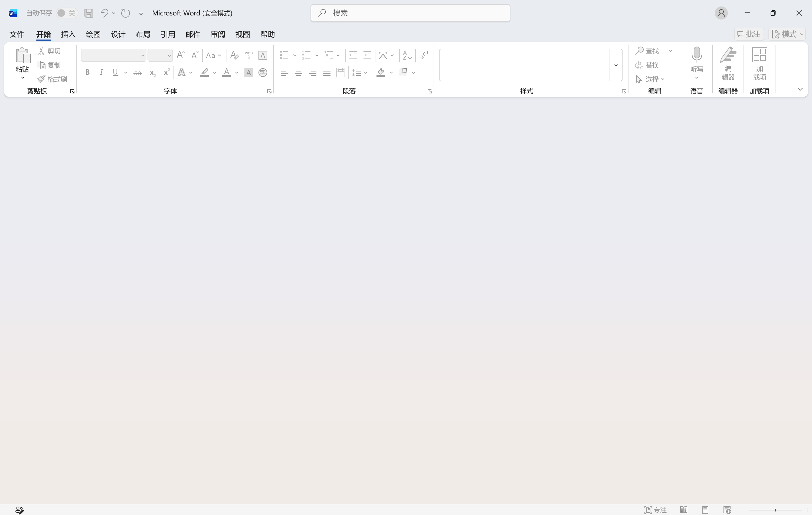The height and width of the screenshot is (515, 812).
Task: Open Change Case (Aa) dropdown
Action: point(214,55)
